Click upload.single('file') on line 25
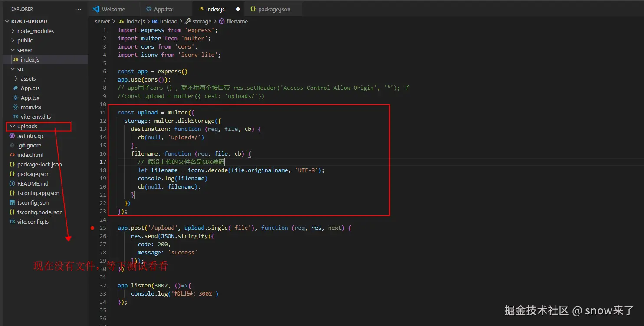This screenshot has height=326, width=644. [219, 228]
